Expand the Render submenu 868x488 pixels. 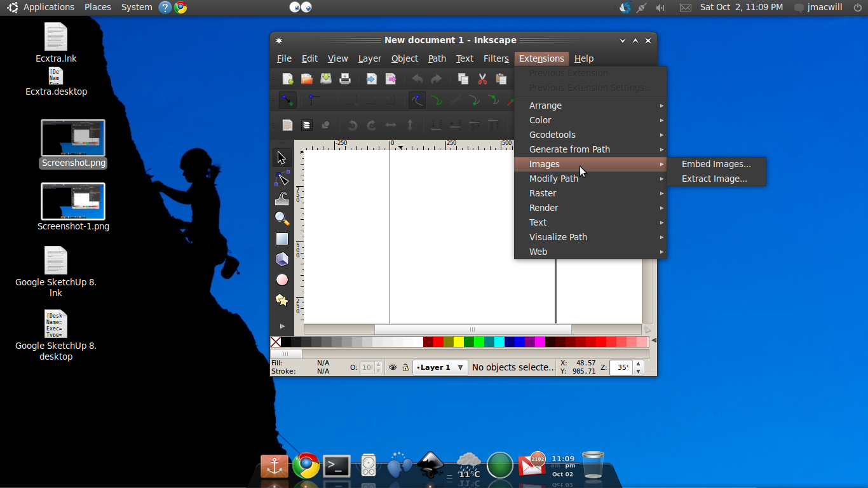590,208
